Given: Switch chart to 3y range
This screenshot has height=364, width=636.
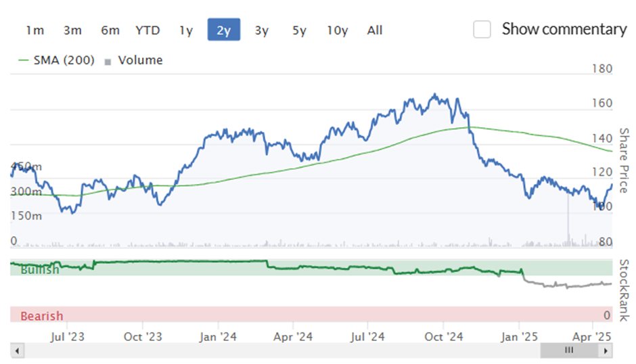Looking at the screenshot, I should (x=262, y=30).
